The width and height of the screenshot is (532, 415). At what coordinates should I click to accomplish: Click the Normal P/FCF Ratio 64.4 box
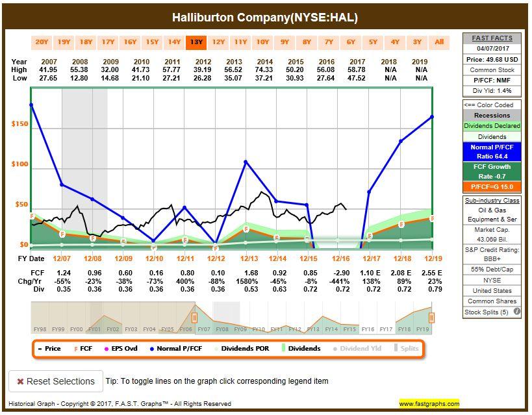[492, 152]
